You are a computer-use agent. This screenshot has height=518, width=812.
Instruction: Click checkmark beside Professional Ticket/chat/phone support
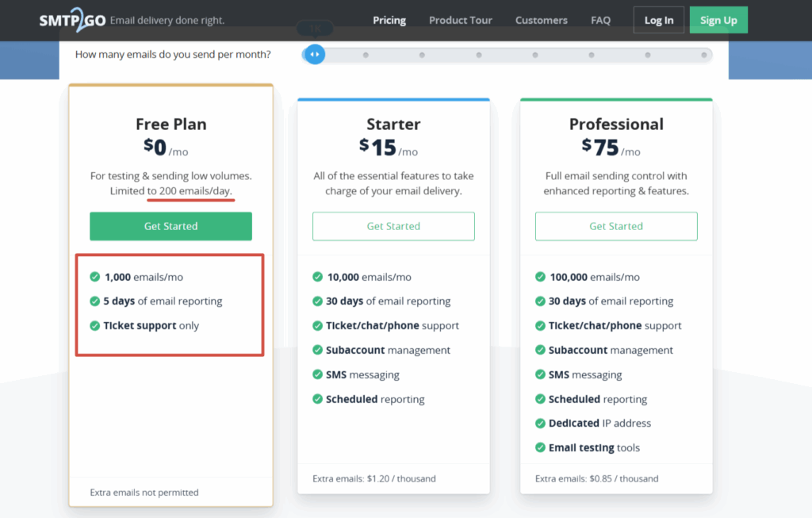[x=540, y=325]
